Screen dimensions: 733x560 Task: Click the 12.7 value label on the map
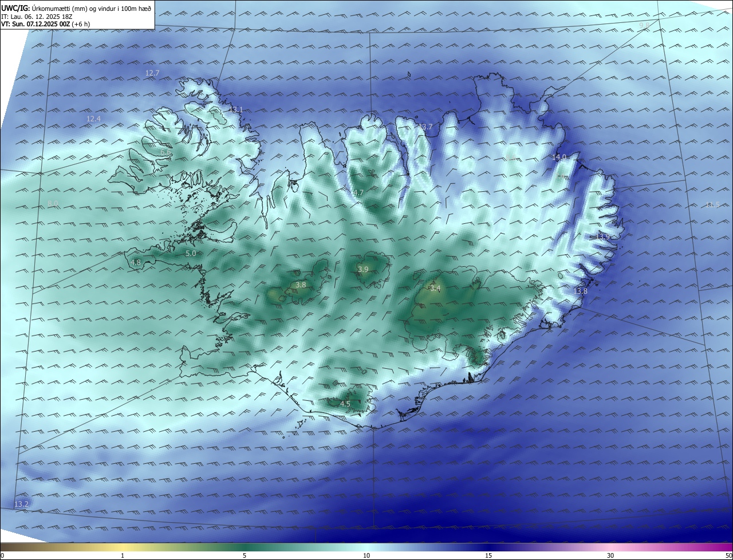point(152,73)
